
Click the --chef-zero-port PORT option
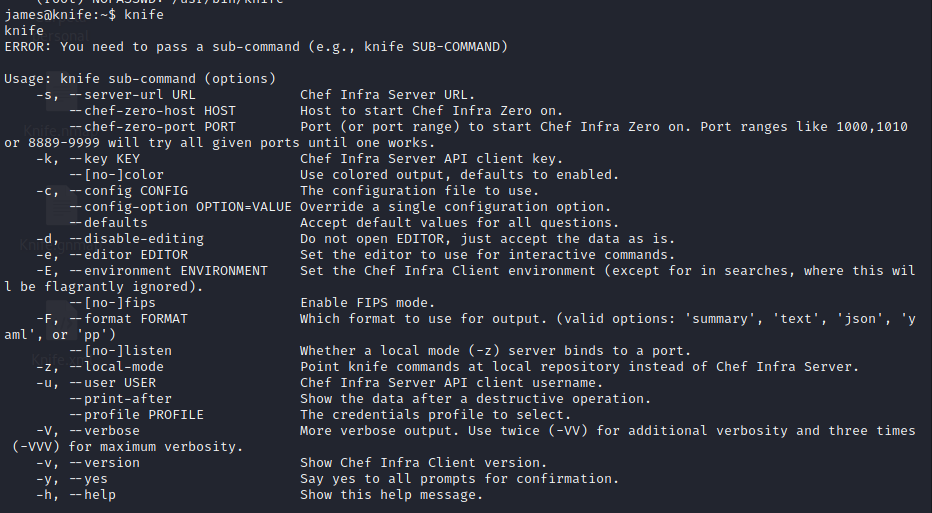[x=152, y=127]
